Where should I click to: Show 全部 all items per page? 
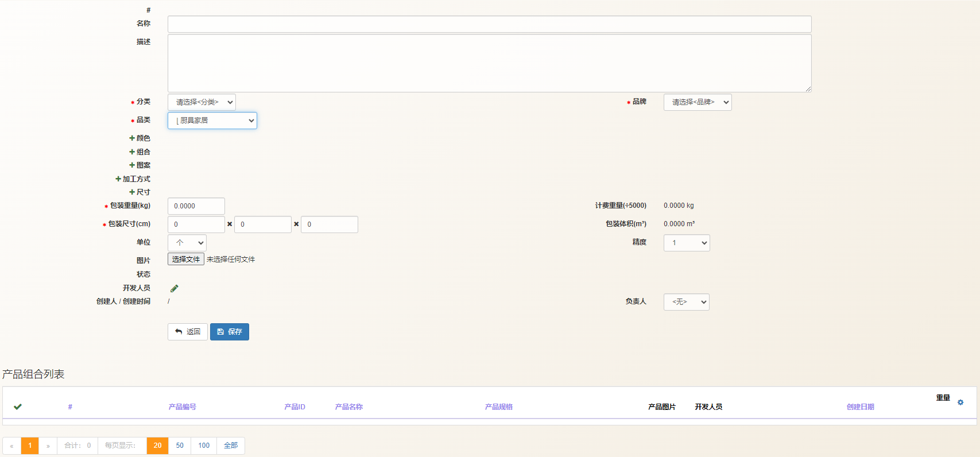[231, 446]
